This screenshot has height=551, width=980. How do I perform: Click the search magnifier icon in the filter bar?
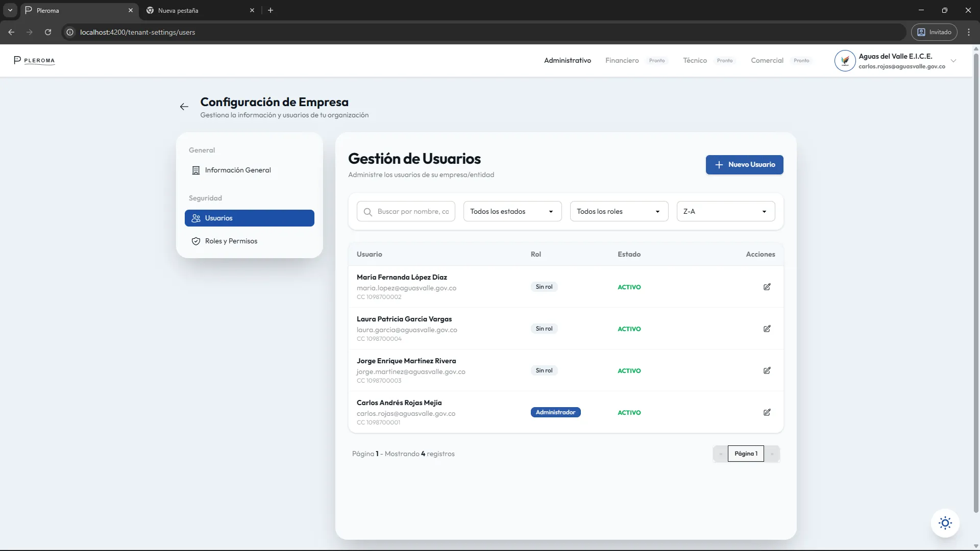click(369, 211)
